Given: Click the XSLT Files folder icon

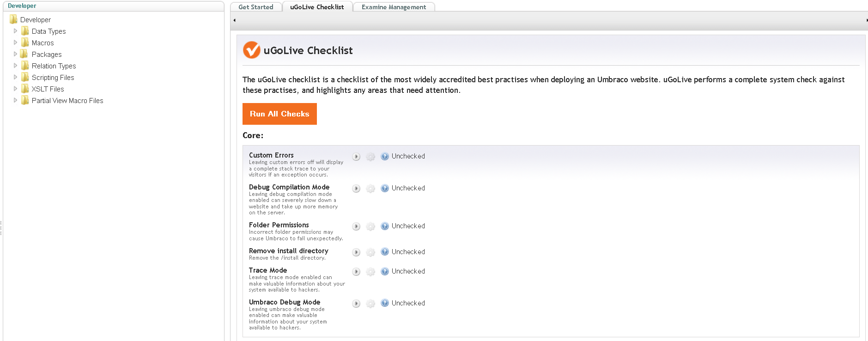Looking at the screenshot, I should 25,89.
